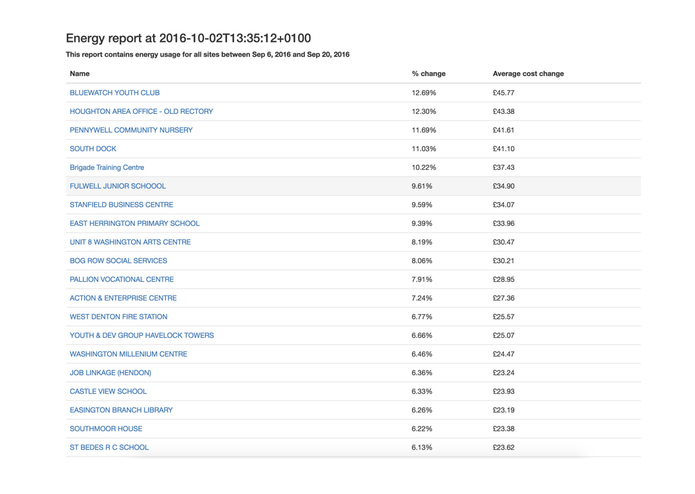Open ST BEDES R C SCHOOL link
The height and width of the screenshot is (494, 695).
click(109, 447)
